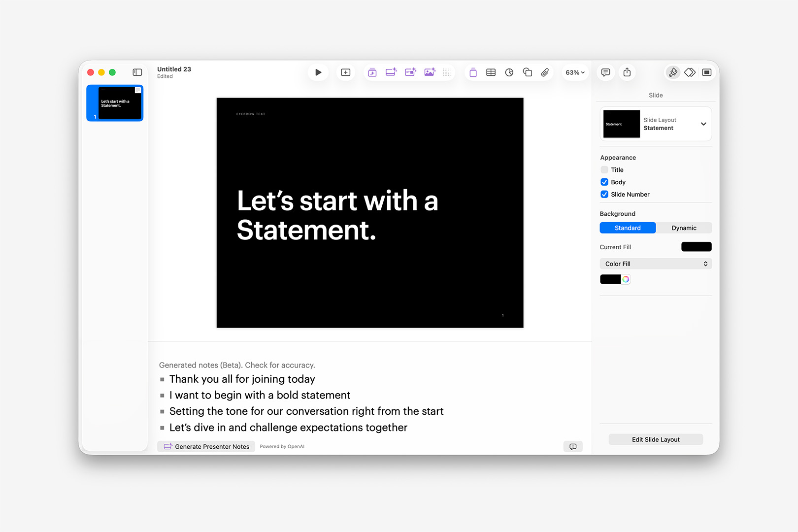This screenshot has height=532, width=798.
Task: Attach media with the paperclip icon
Action: coord(545,72)
